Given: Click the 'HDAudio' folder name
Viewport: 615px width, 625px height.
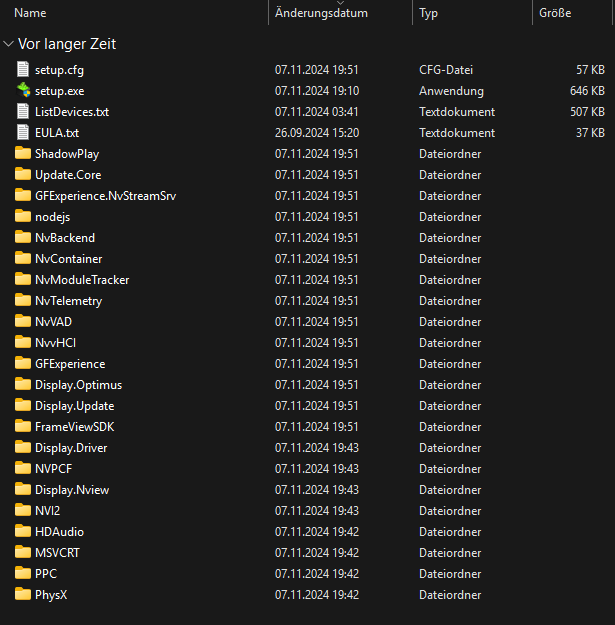Looking at the screenshot, I should [59, 532].
